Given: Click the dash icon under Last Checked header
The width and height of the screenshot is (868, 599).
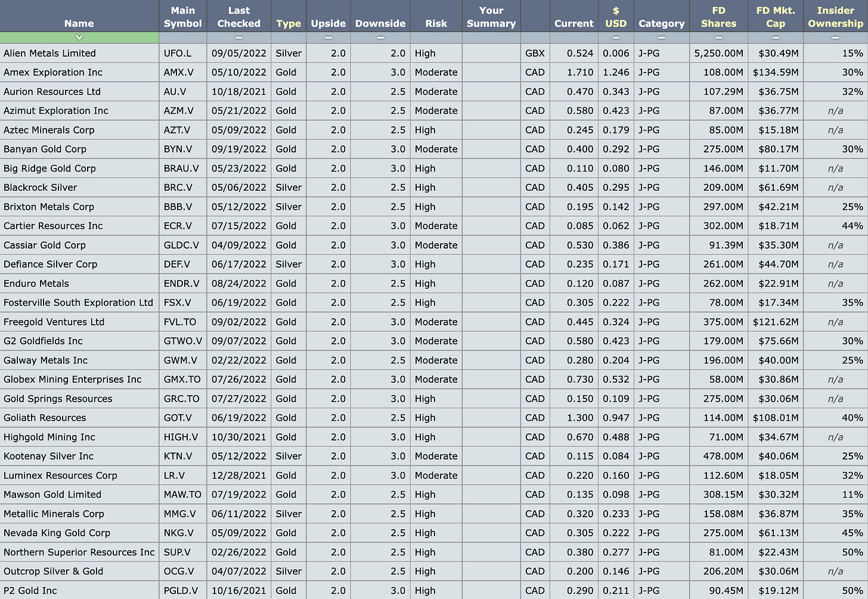Looking at the screenshot, I should tap(238, 37).
